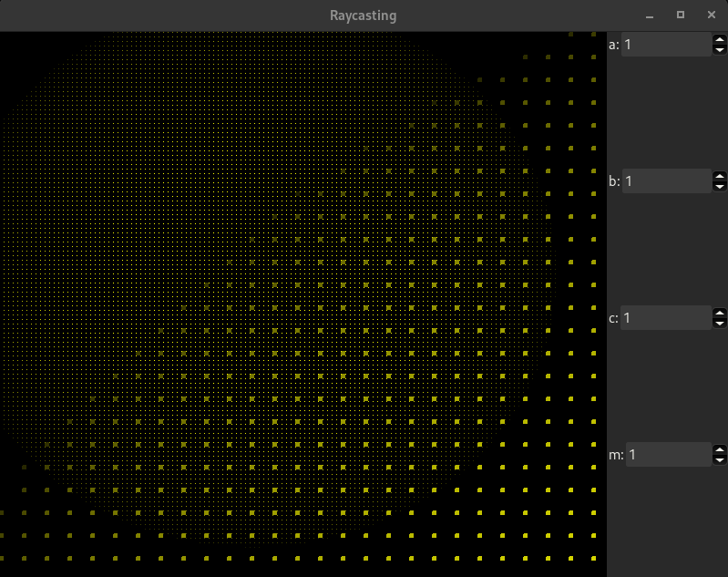Decrement the 'b' spinbox value
Screen dimensions: 728x577
[720, 186]
